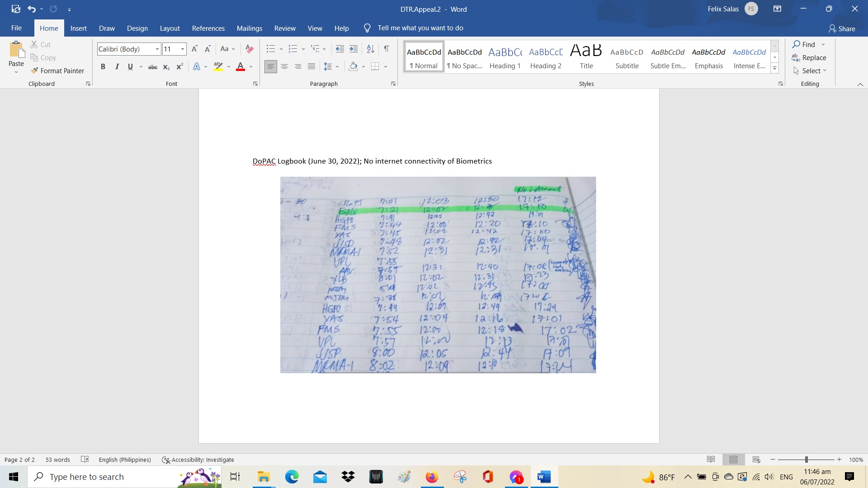Click the Replace button
The width and height of the screenshot is (868, 488).
pos(809,58)
